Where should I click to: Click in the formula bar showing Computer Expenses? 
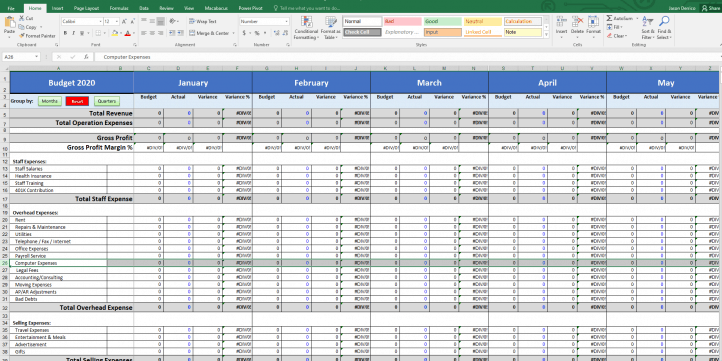tap(407, 57)
